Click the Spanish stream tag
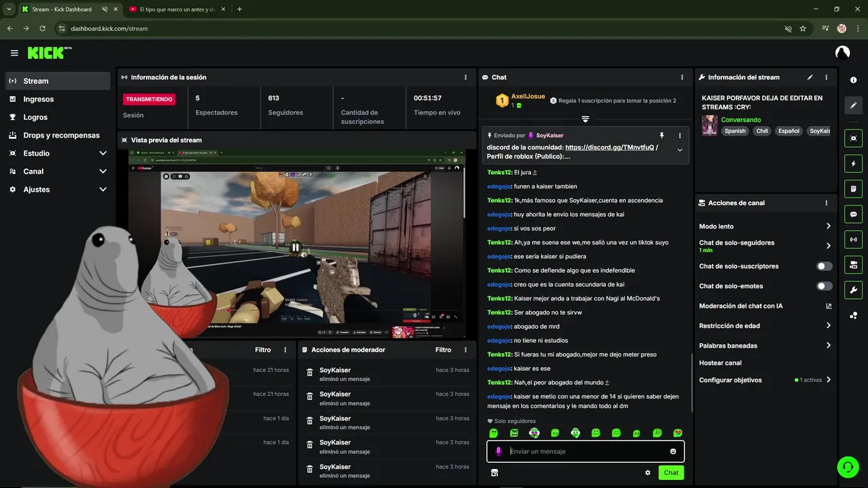 (x=734, y=131)
